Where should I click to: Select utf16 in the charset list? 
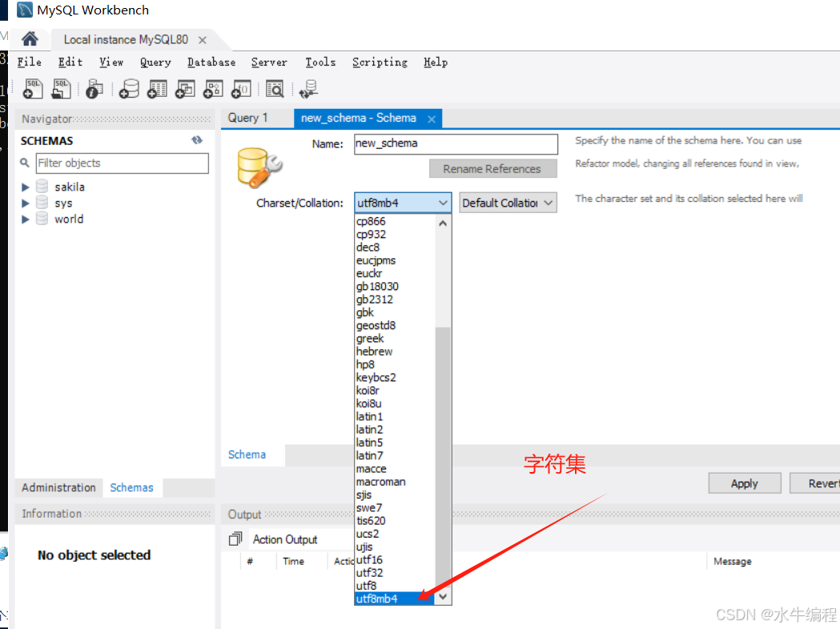[395, 559]
